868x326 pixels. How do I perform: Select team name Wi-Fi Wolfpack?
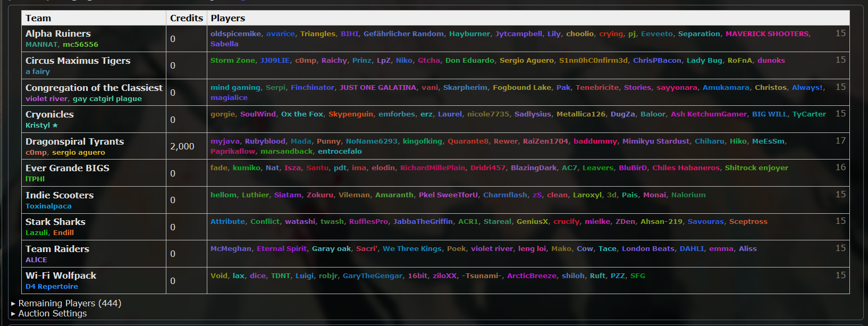[x=61, y=275]
